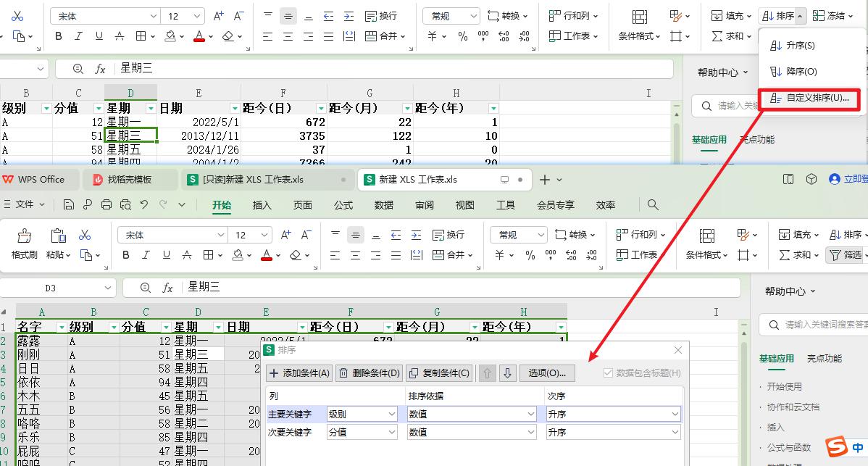868x466 pixels.
Task: Click the 立即登录 sign-in link
Action: point(855,179)
